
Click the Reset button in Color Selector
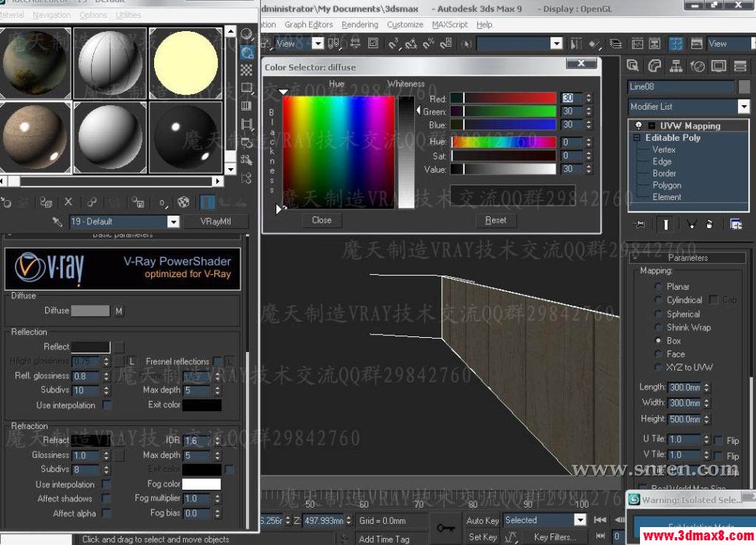495,220
